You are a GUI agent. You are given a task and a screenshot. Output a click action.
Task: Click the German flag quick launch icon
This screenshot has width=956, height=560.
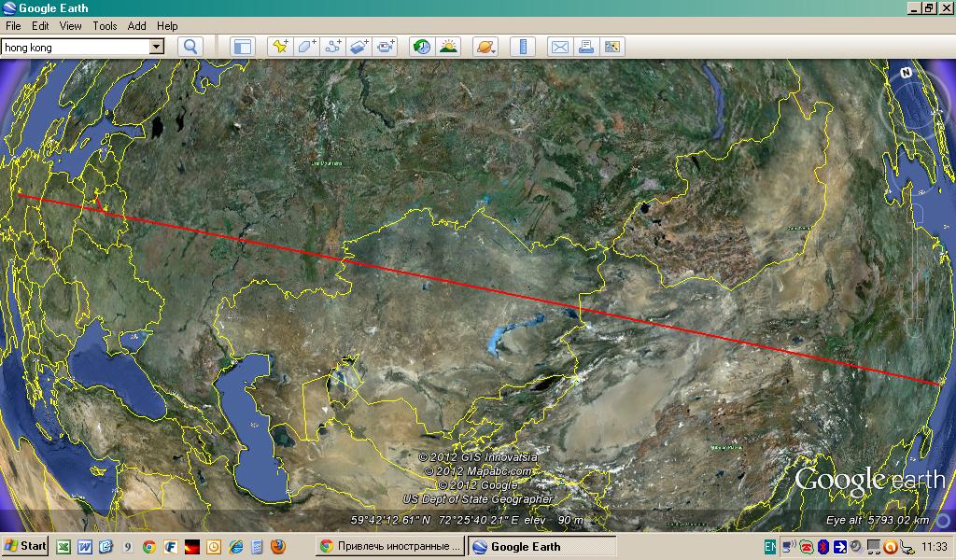coord(191,547)
